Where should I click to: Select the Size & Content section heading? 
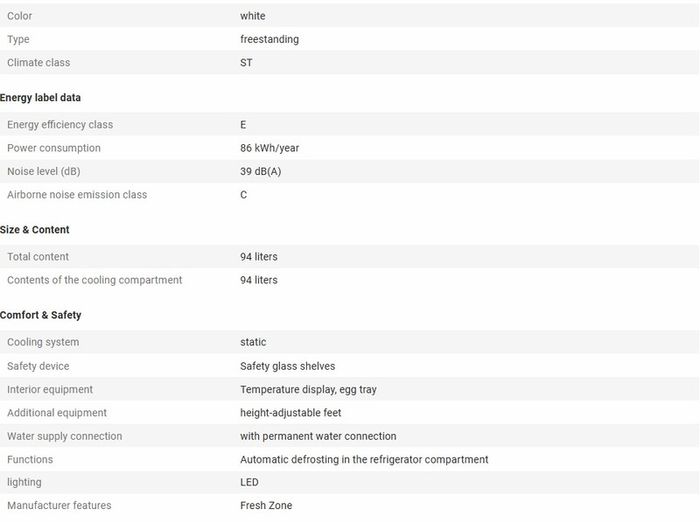(x=34, y=230)
